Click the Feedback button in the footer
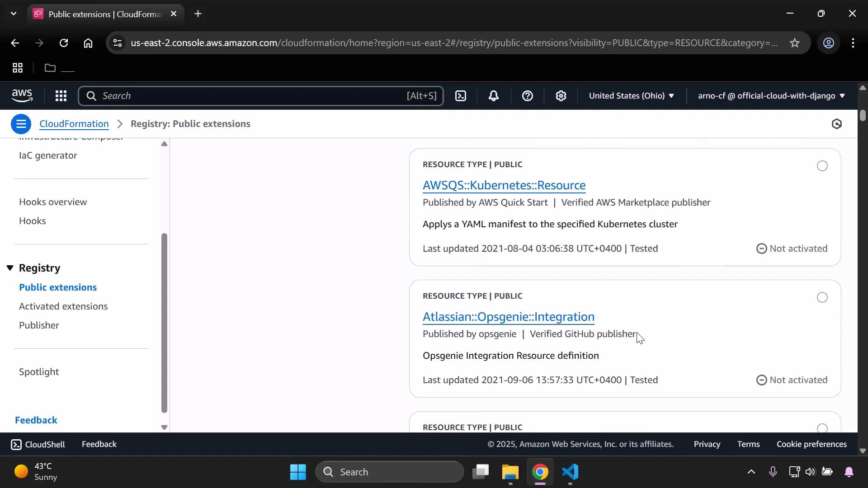The image size is (868, 488). tap(99, 444)
